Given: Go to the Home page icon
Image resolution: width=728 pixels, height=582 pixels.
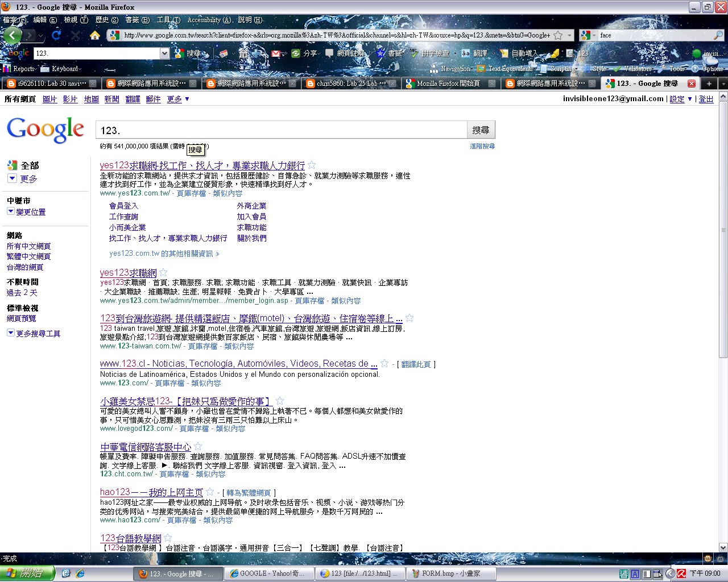Looking at the screenshot, I should click(95, 35).
